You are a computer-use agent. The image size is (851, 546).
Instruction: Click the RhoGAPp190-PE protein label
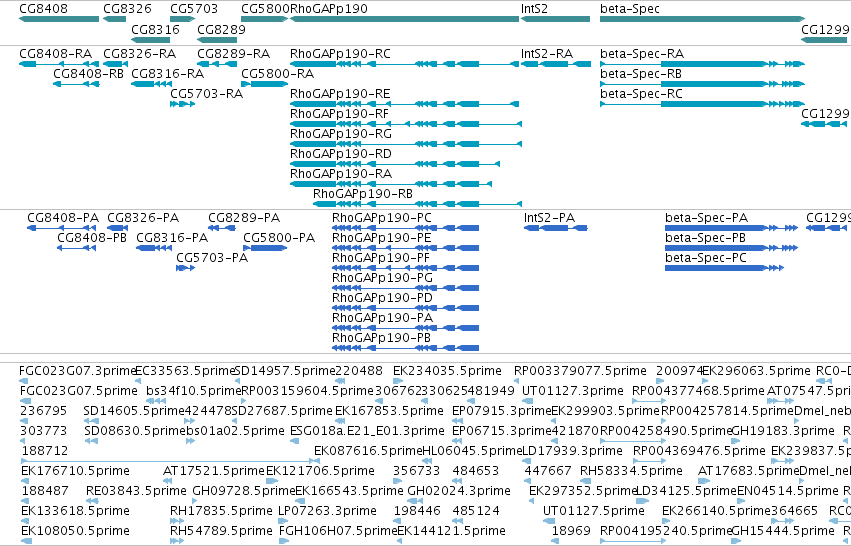382,238
